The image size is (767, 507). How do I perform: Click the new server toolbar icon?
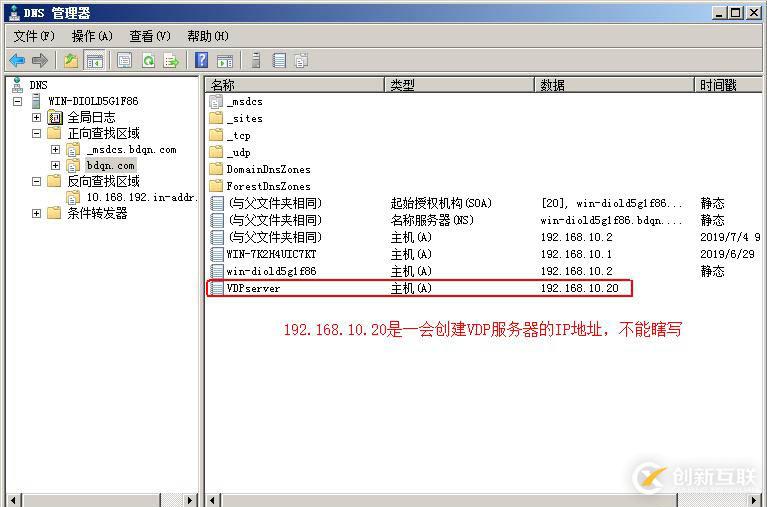[256, 61]
